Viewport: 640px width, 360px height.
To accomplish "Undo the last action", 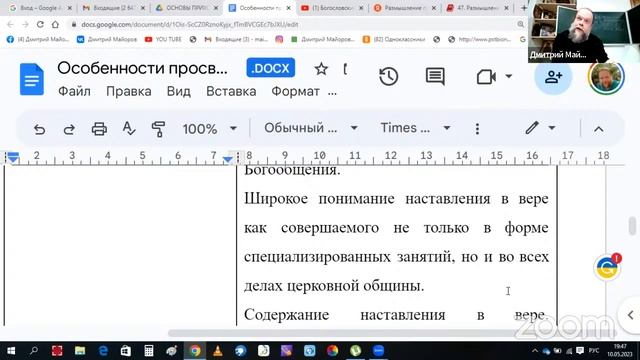I will click(x=39, y=129).
